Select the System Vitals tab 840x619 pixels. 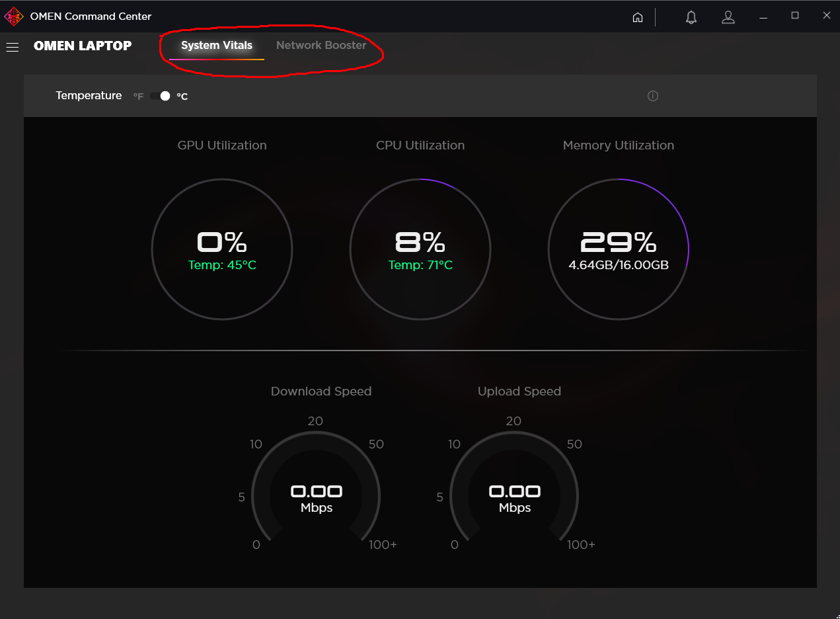pos(216,45)
